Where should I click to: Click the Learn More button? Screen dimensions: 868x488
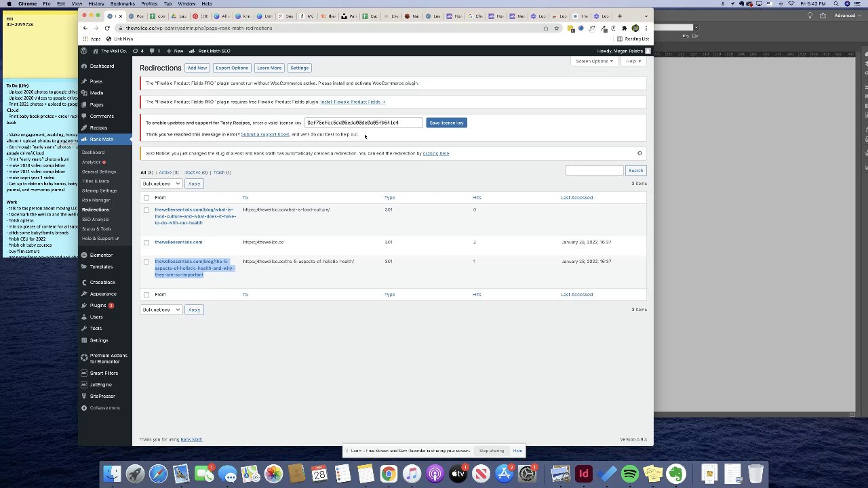click(269, 68)
